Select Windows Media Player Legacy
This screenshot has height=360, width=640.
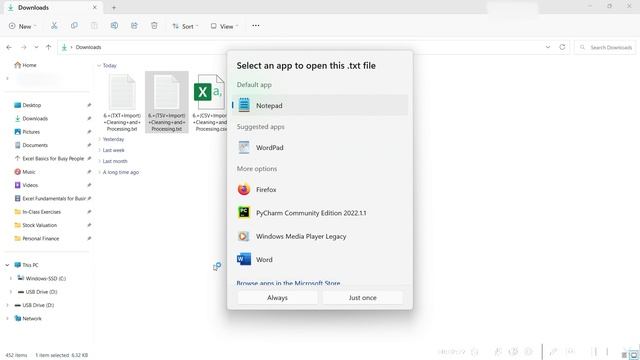click(320, 236)
